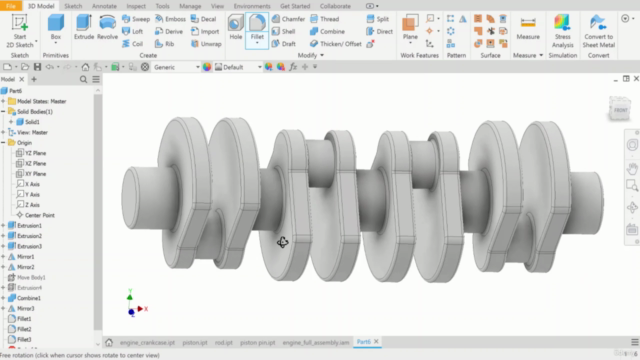
Task: Select the Sweep tool
Action: [136, 19]
